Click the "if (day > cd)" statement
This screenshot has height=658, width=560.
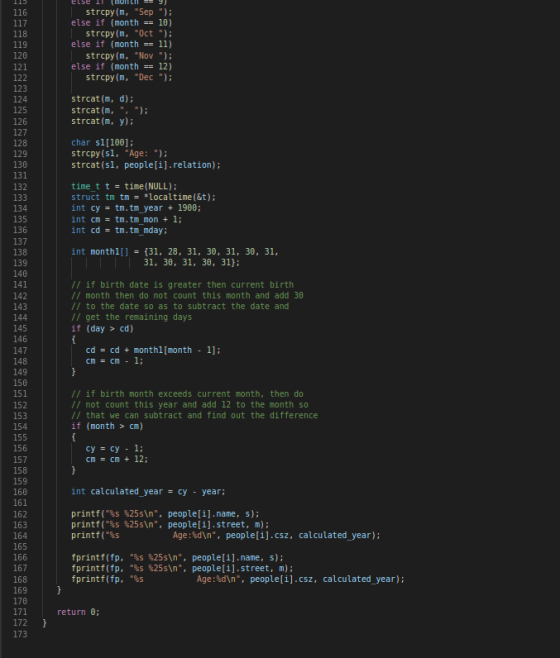tap(102, 329)
